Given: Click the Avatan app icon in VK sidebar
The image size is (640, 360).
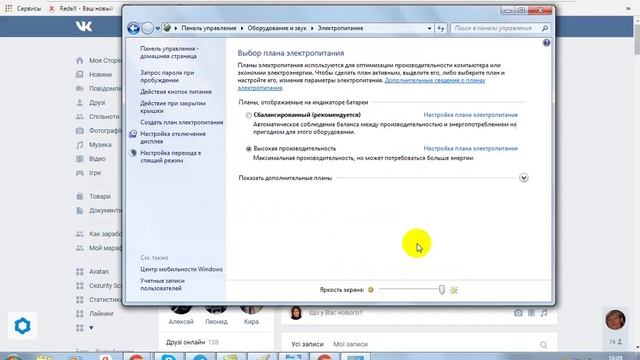Looking at the screenshot, I should point(80,272).
